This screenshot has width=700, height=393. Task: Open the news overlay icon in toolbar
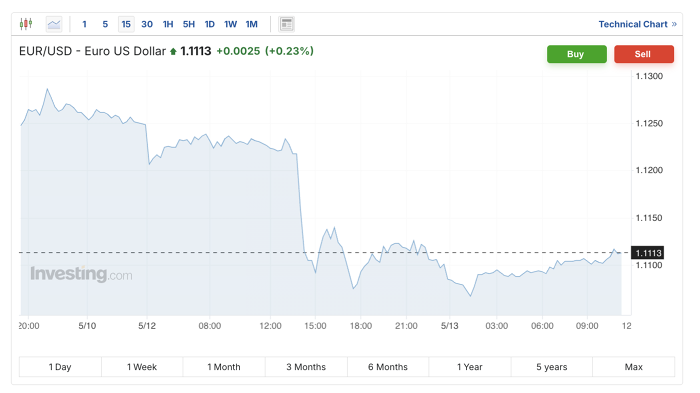[287, 24]
